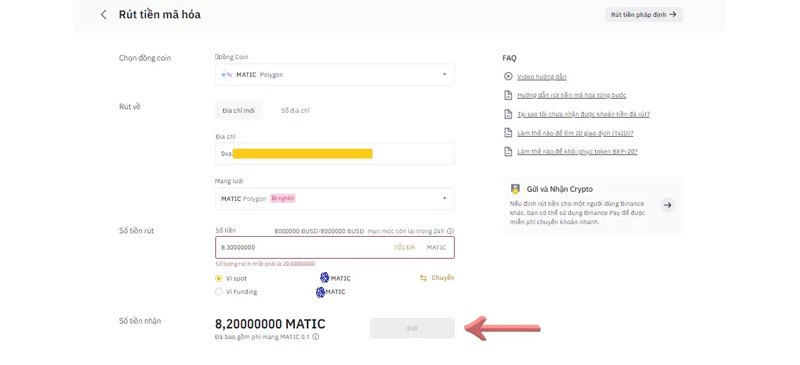Click the minimum withdrawal error message
The height and width of the screenshot is (365, 800).
click(x=265, y=264)
